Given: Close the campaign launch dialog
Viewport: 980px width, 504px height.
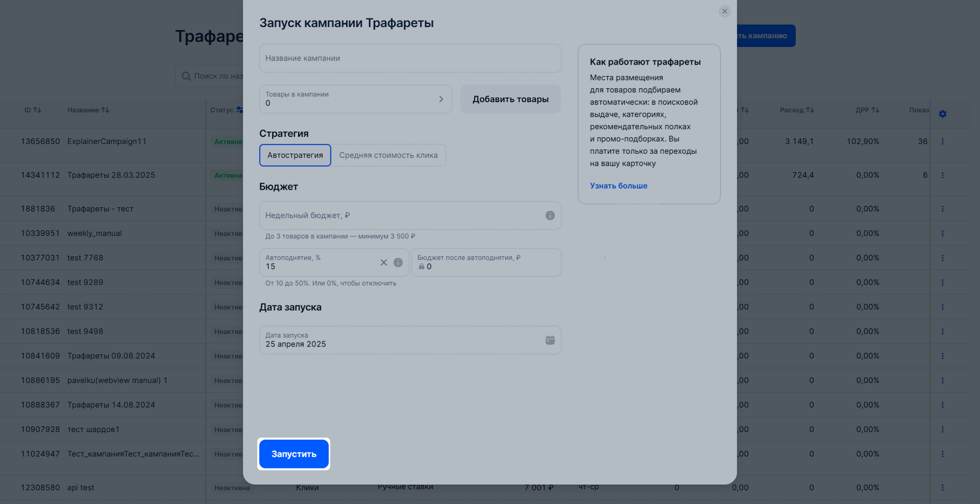Looking at the screenshot, I should pyautogui.click(x=724, y=11).
